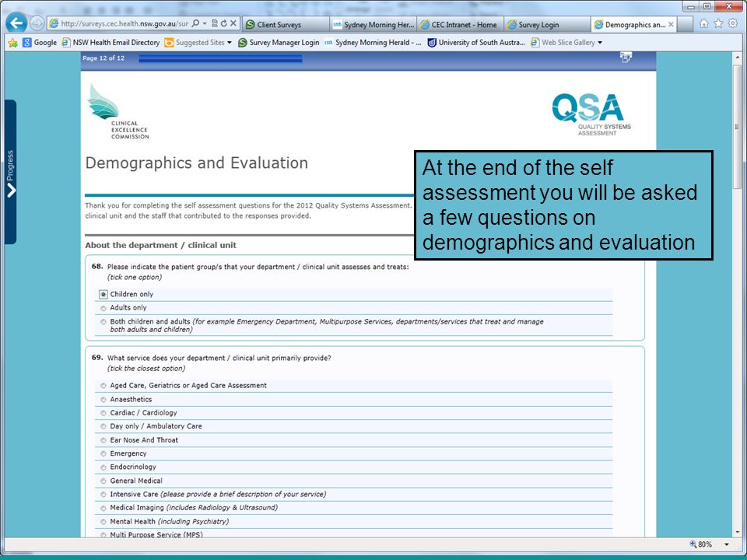Screen dimensions: 747x560
Task: Click the vertical scrollbar thumb
Action: [x=738, y=128]
